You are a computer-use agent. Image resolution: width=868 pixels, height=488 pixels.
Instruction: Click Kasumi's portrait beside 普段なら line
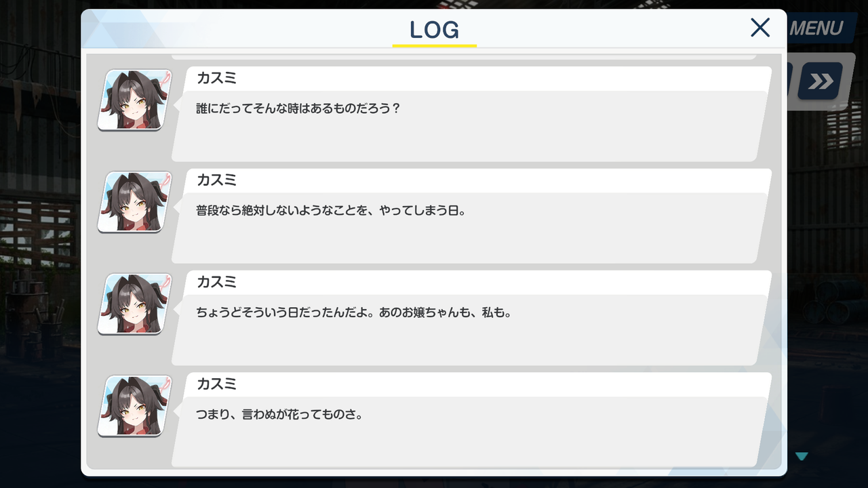[x=135, y=202]
